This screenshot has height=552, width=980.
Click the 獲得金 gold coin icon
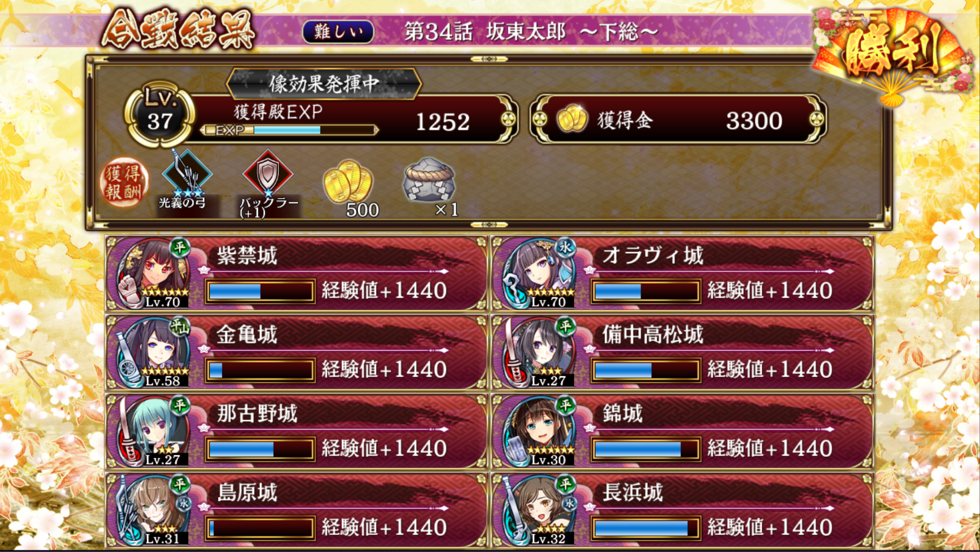[x=572, y=119]
